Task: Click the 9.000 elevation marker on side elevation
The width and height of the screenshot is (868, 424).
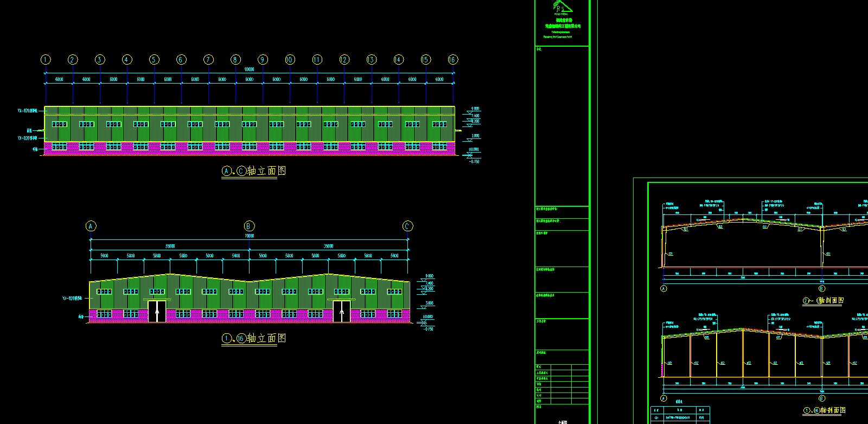Action: [475, 109]
